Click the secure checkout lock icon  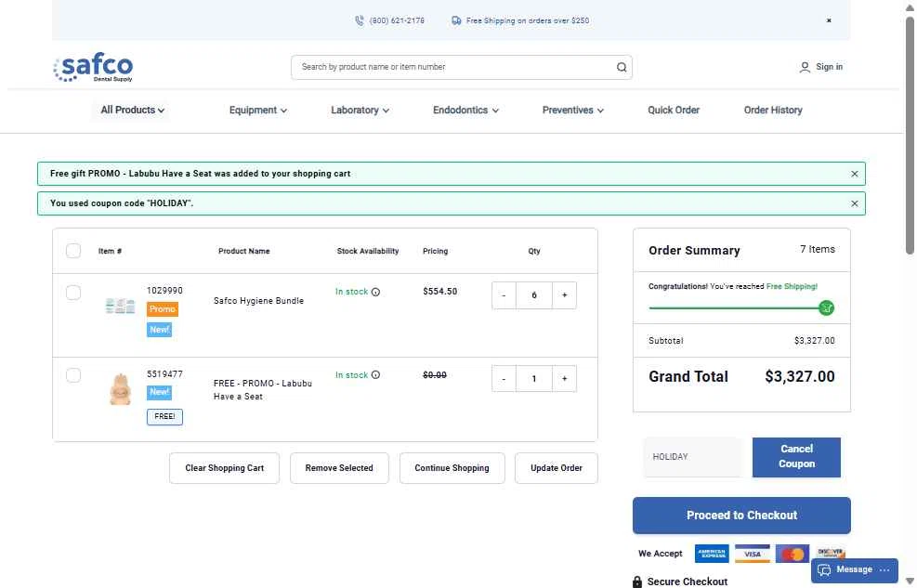636,581
